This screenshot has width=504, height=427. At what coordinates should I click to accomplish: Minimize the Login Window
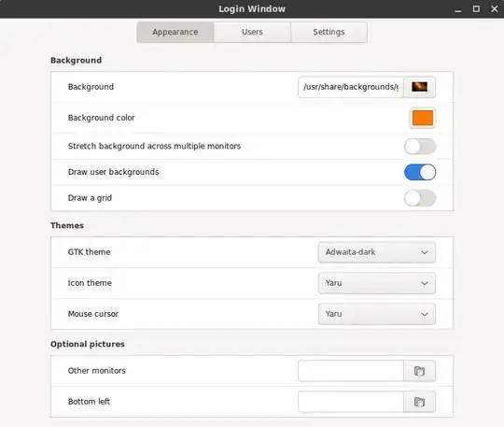[x=458, y=9]
